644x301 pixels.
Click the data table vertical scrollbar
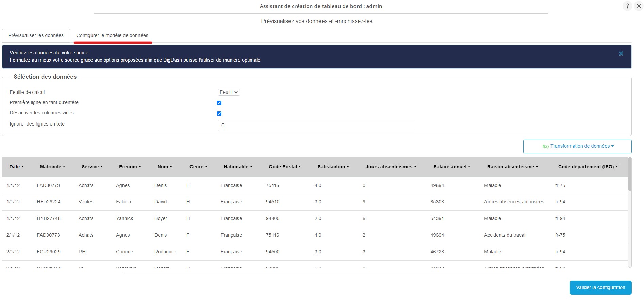tap(629, 177)
